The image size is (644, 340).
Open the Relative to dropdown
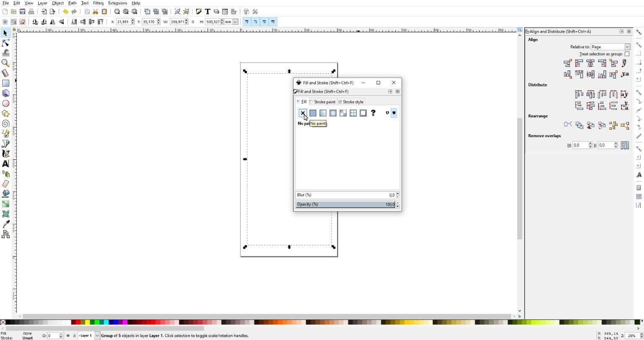(x=610, y=47)
